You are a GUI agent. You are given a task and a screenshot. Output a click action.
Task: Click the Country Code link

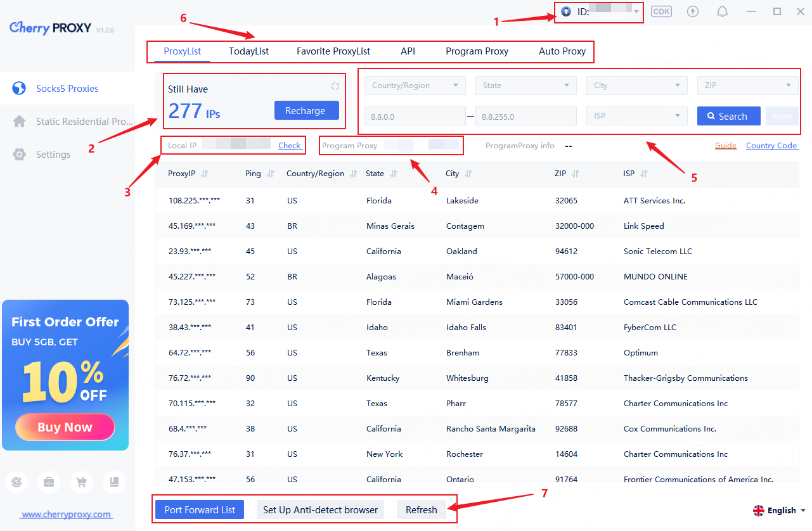(x=771, y=146)
